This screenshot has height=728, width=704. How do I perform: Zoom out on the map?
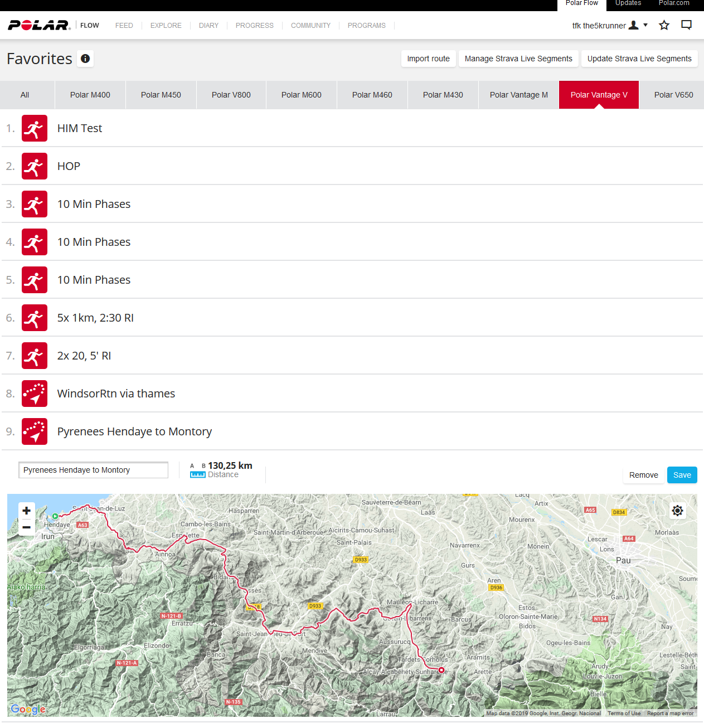[x=26, y=527]
